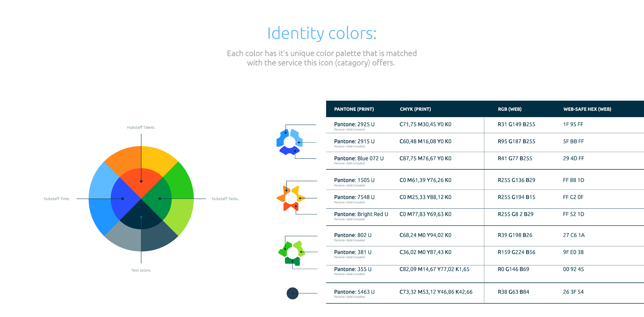Click the Pantone: 802 U cell
The height and width of the screenshot is (317, 644).
pyautogui.click(x=353, y=235)
